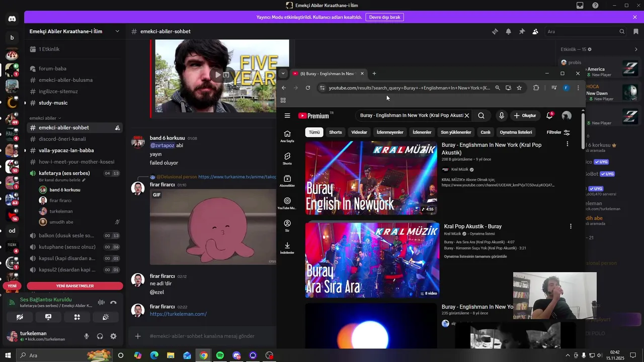Open notification settings bell in Discord header

click(508, 31)
